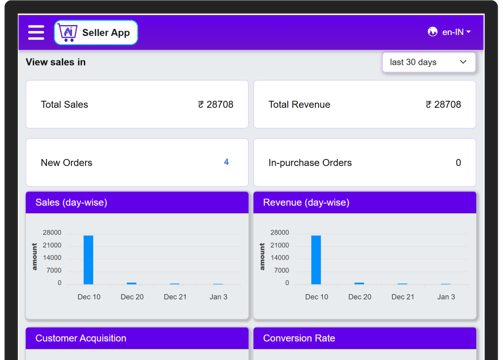Click the Seller App title text
The width and height of the screenshot is (503, 360).
pos(106,33)
